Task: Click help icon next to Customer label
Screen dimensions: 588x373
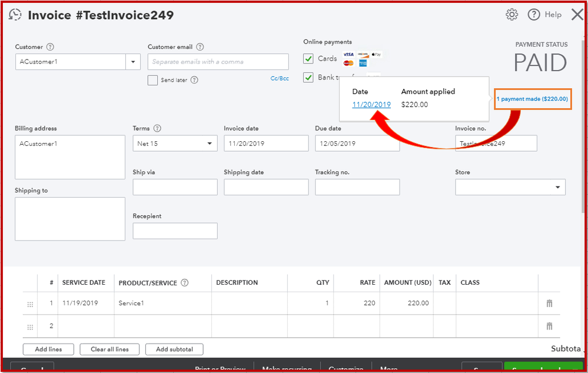Action: [50, 47]
